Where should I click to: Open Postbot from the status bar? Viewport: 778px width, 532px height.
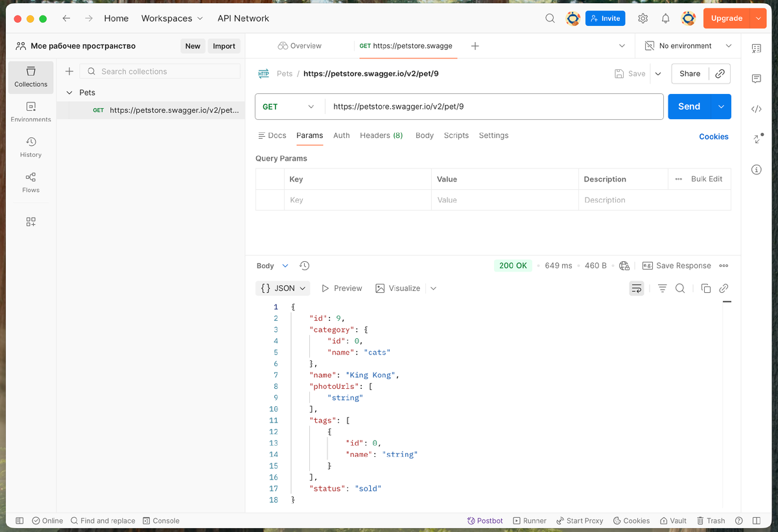click(485, 520)
